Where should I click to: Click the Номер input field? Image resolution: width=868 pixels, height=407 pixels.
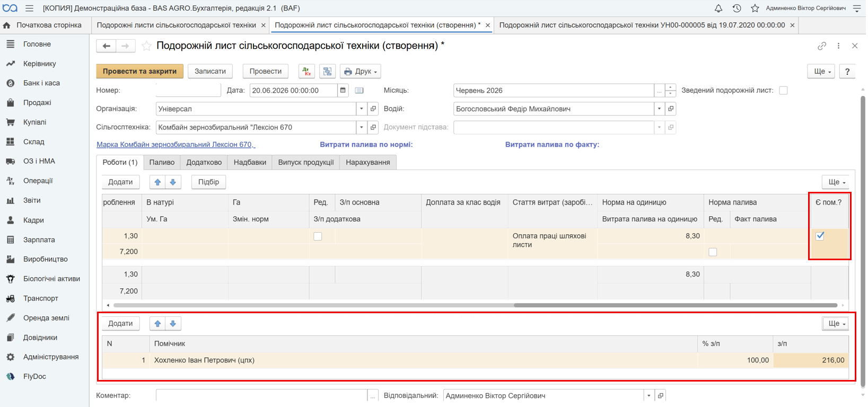coord(188,90)
